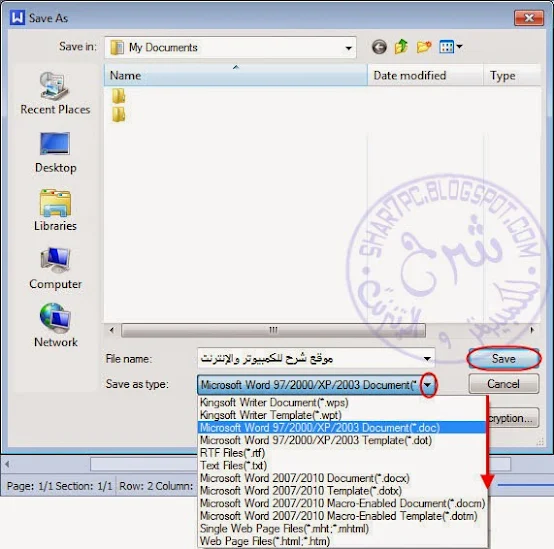The image size is (554, 549).
Task: Click the Row 2 Column status bar entry
Action: pos(156,486)
